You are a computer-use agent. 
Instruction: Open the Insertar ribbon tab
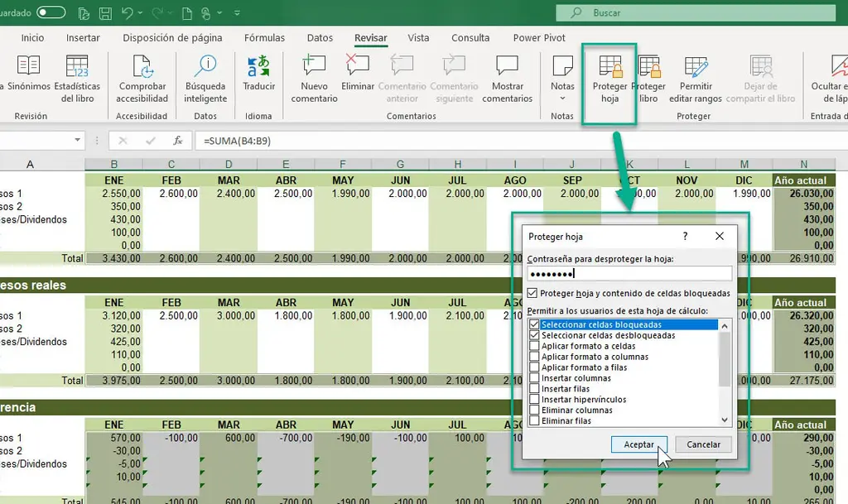83,38
